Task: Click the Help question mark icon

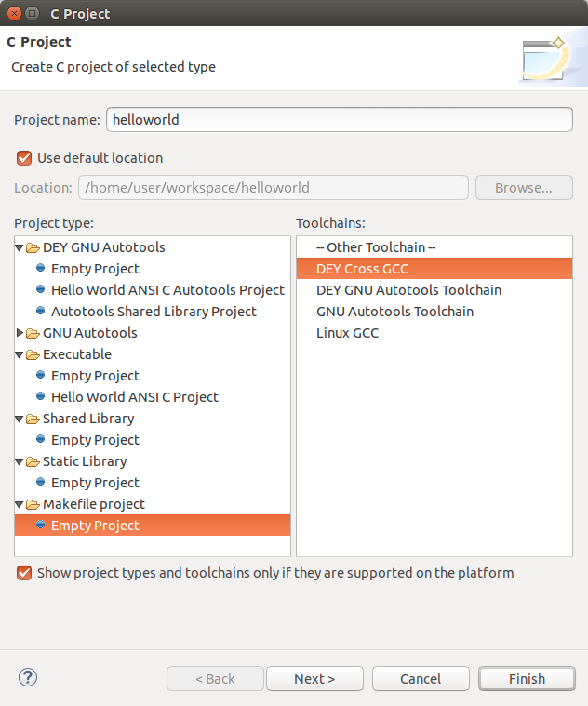Action: coord(27,677)
